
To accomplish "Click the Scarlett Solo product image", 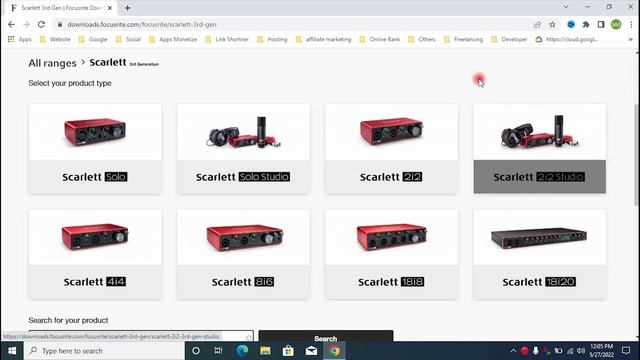I will pos(95,132).
